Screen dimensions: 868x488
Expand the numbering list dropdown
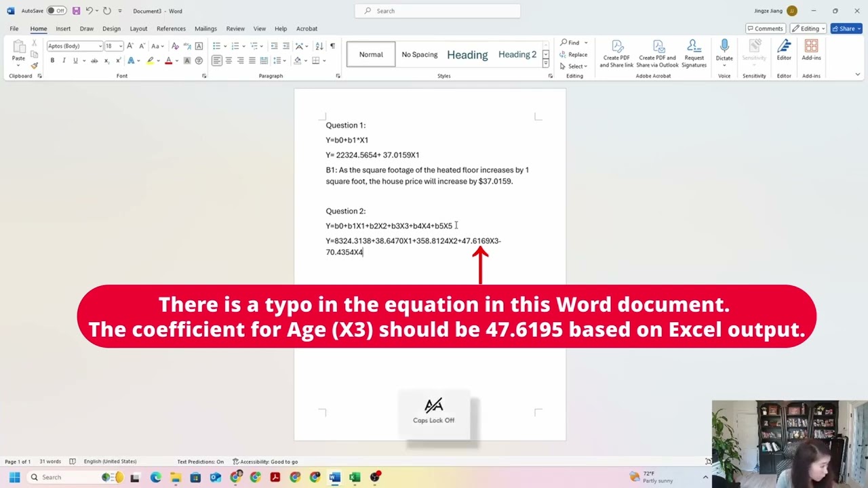click(243, 46)
